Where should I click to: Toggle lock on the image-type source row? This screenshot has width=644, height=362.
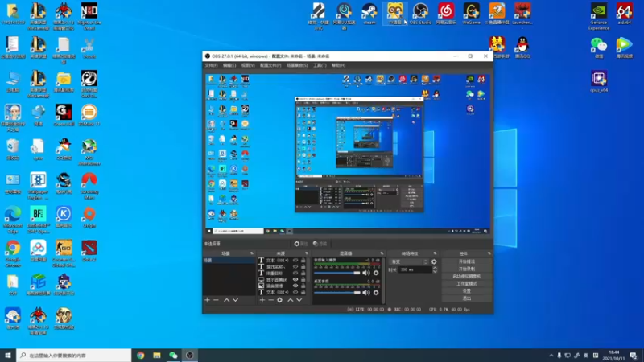click(x=303, y=286)
